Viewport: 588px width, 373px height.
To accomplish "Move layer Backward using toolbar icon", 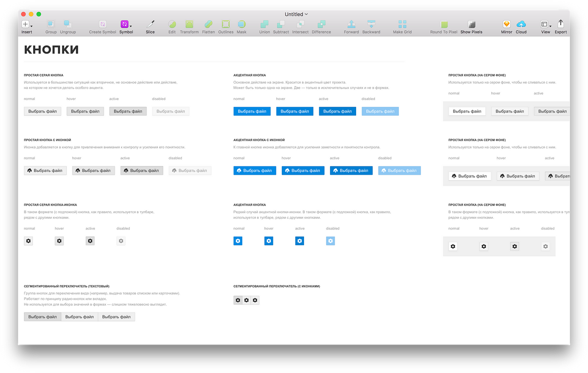I will (x=371, y=24).
